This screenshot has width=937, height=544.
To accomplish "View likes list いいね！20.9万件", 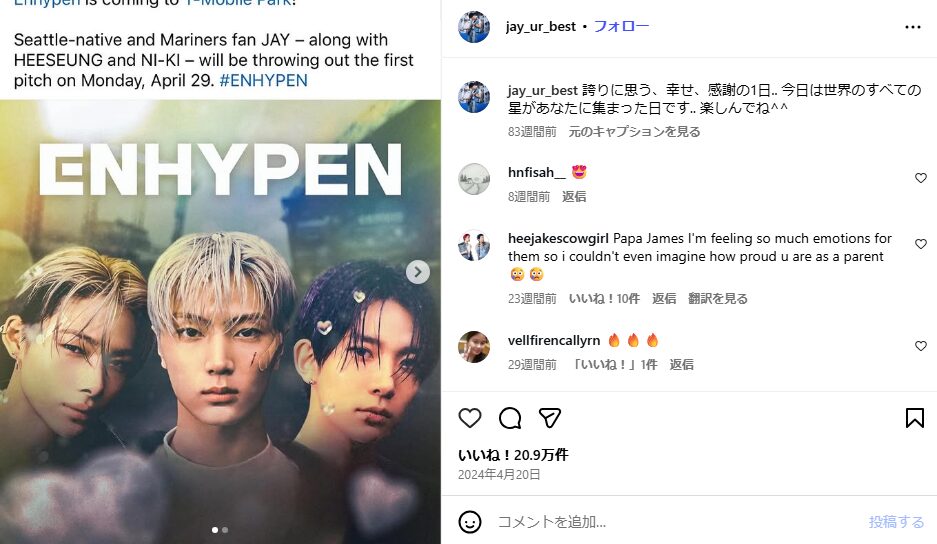I will click(x=513, y=455).
